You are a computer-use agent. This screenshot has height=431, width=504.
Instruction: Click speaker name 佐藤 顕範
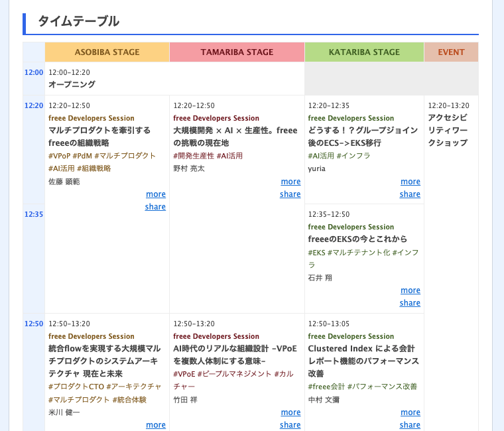point(64,182)
